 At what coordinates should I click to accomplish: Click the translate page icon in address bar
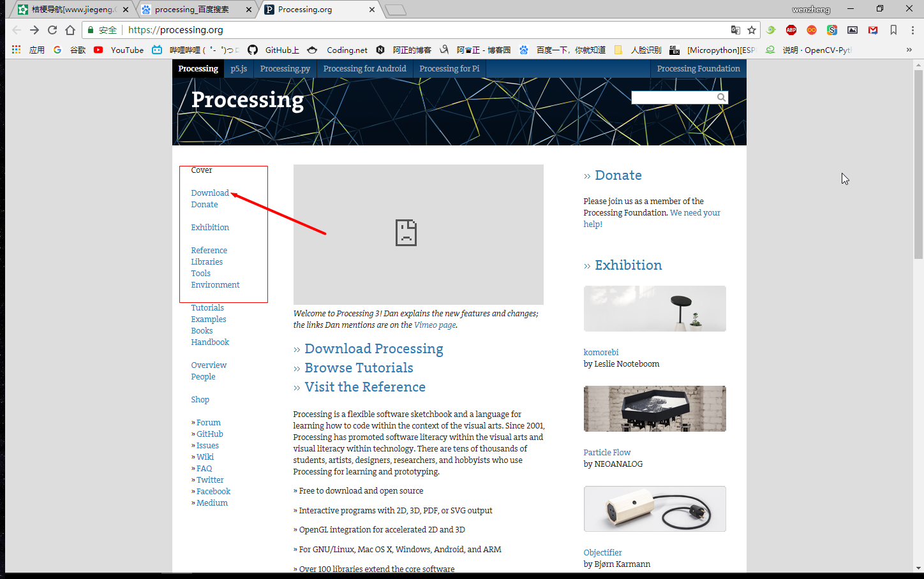[736, 30]
